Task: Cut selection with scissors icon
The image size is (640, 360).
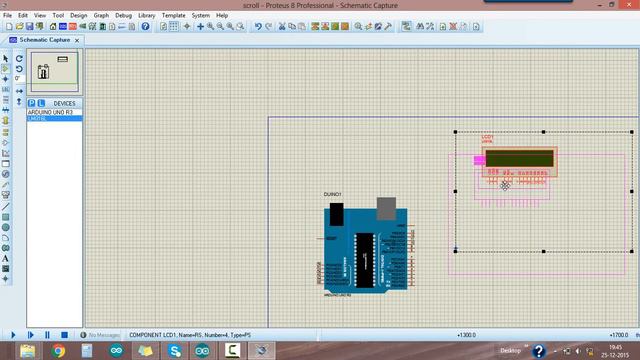Action: click(x=282, y=27)
